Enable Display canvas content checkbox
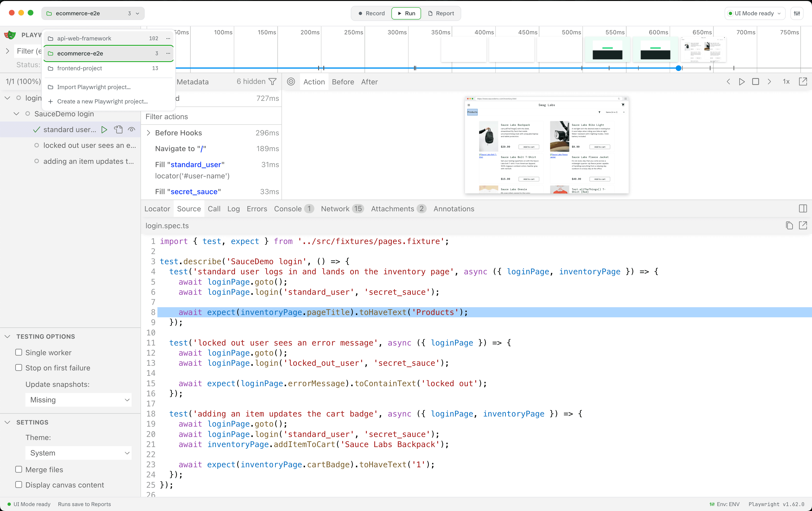Screen dimensions: 812x511 coord(19,485)
